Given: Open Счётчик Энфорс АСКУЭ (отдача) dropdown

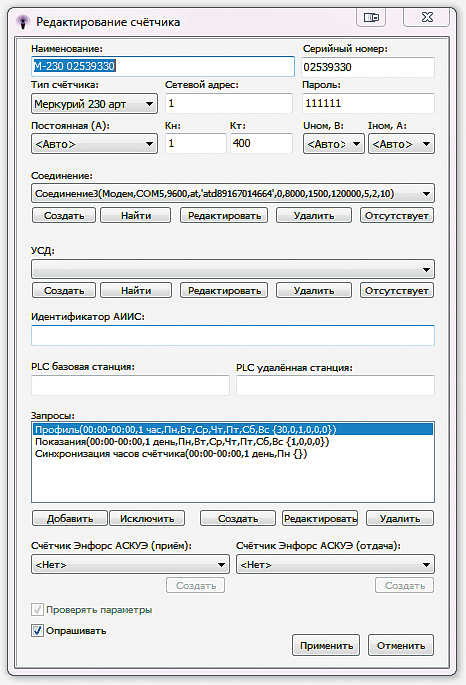Looking at the screenshot, I should pyautogui.click(x=335, y=564).
